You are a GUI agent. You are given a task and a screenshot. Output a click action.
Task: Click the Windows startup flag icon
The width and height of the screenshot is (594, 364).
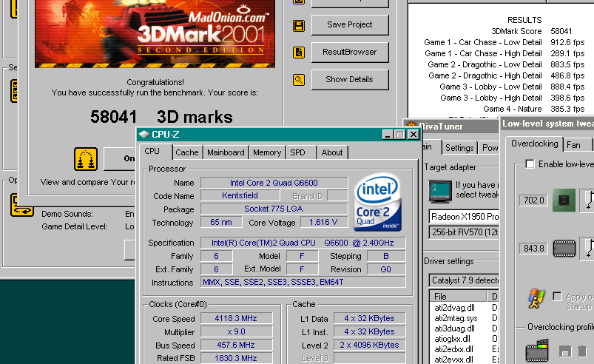point(536,298)
